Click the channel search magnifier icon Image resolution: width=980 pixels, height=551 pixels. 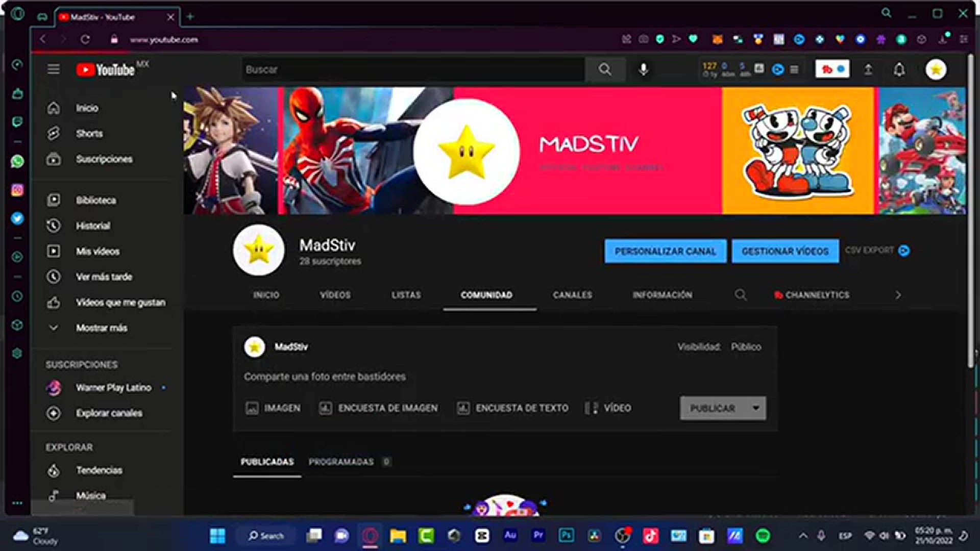coord(741,295)
